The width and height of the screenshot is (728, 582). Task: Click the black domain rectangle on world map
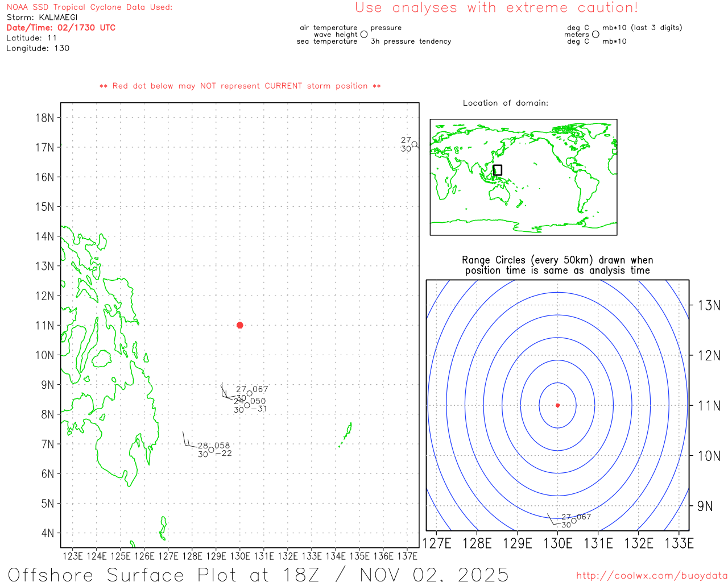tap(498, 170)
